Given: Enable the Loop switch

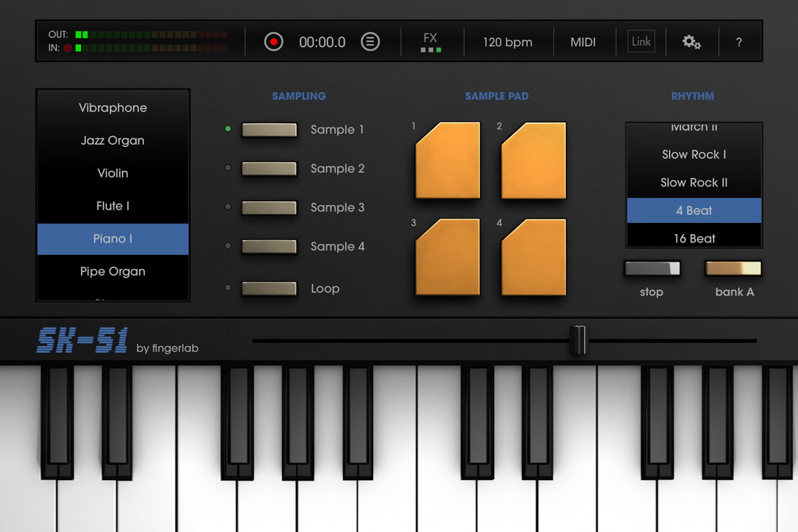Looking at the screenshot, I should pyautogui.click(x=269, y=289).
